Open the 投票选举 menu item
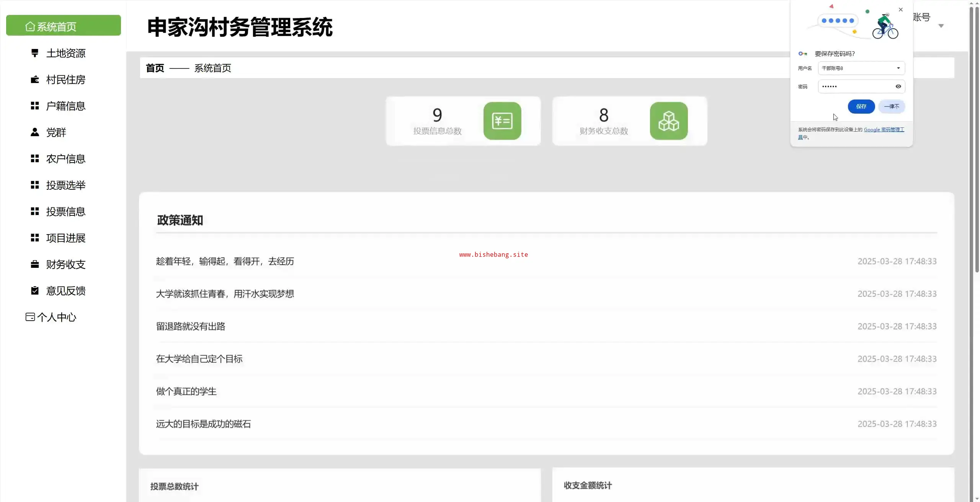 tap(65, 185)
